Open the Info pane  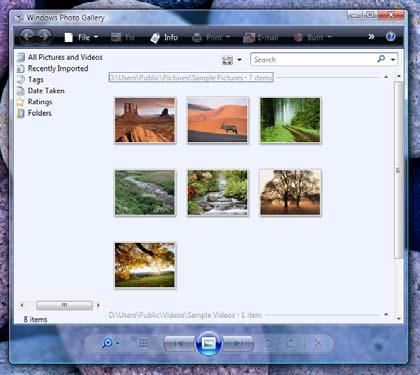point(164,37)
